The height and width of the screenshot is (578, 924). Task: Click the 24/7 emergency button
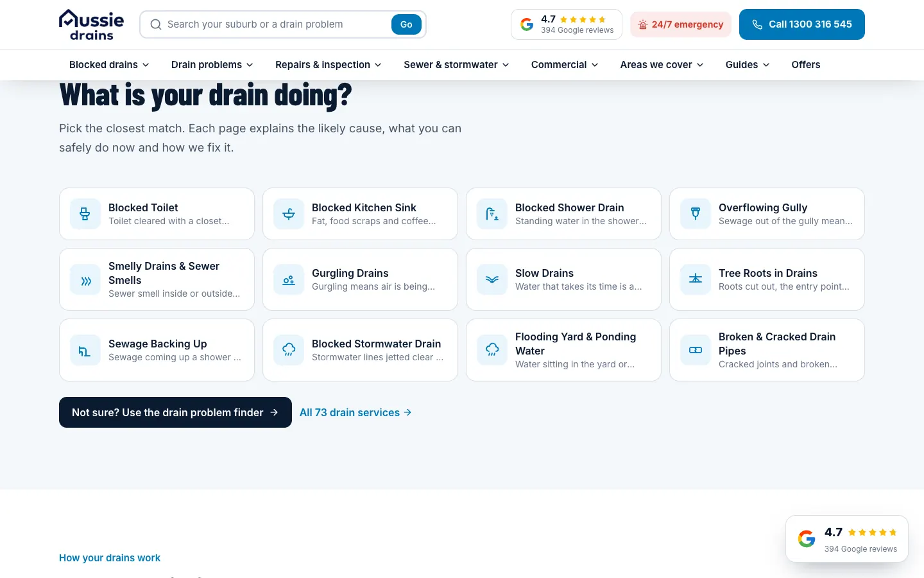point(681,24)
